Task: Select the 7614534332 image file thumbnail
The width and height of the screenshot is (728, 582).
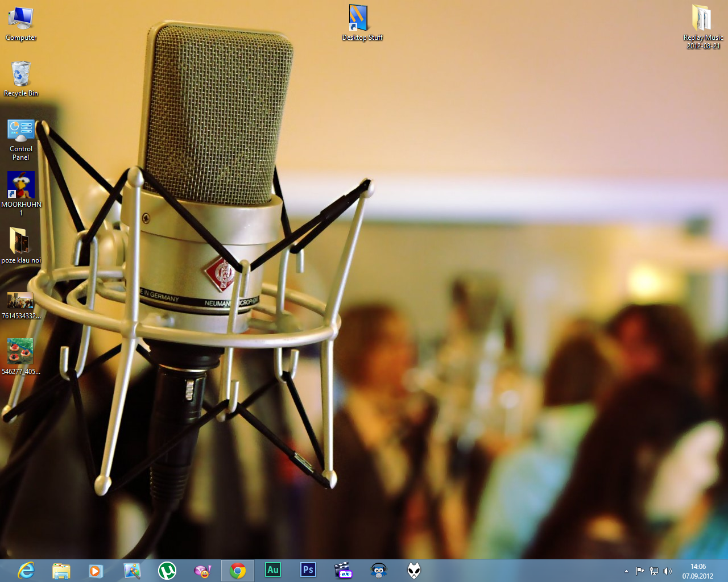Action: [21, 306]
